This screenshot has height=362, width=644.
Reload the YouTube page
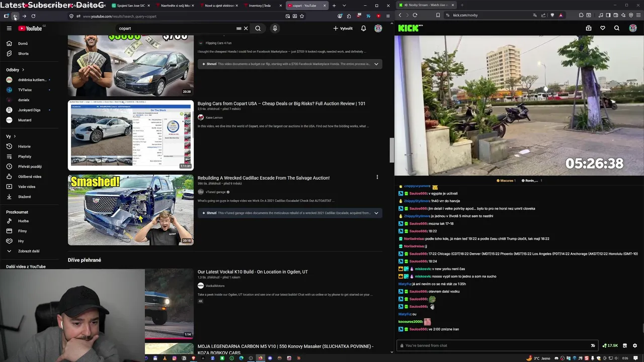[x=33, y=16]
